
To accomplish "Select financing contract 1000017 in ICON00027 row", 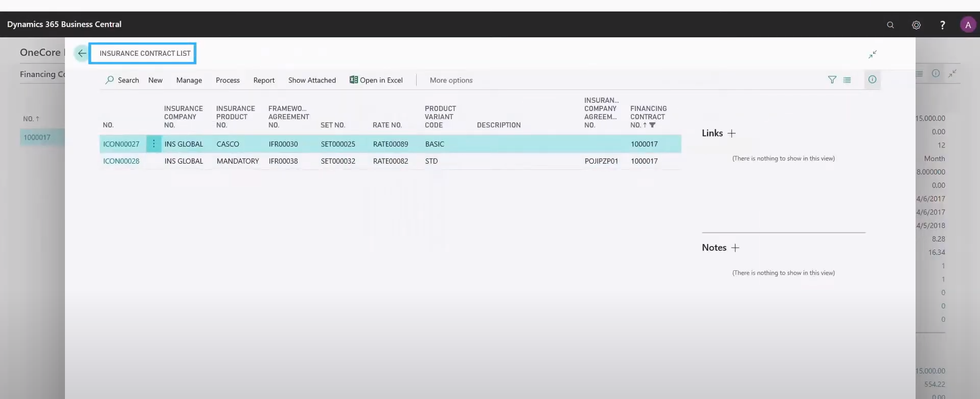I will (x=644, y=144).
